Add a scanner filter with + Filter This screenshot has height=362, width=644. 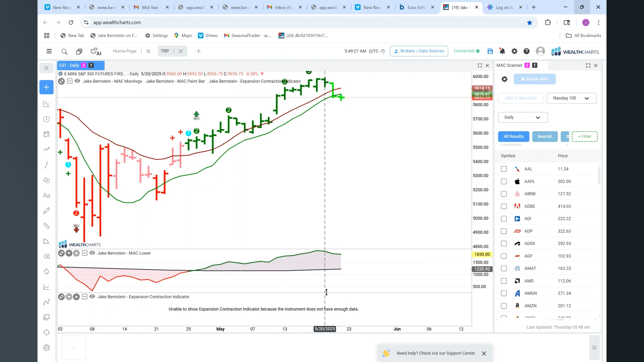tap(585, 136)
